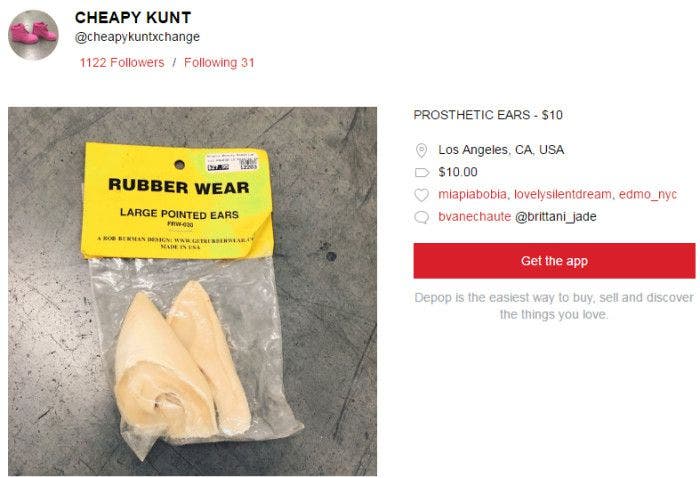This screenshot has height=478, width=700.
Task: Click the price tag icon
Action: click(x=421, y=172)
